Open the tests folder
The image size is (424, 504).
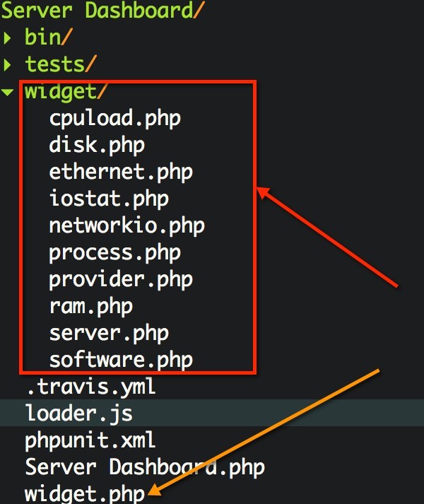pos(61,64)
